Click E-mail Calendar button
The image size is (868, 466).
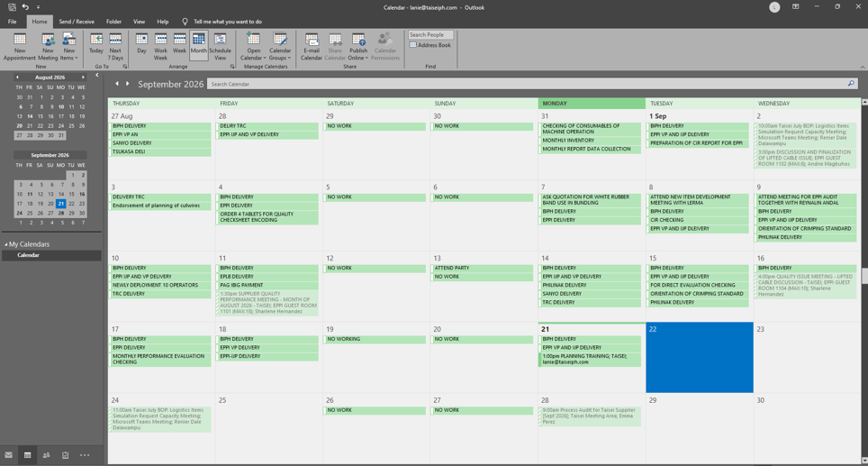pyautogui.click(x=312, y=47)
